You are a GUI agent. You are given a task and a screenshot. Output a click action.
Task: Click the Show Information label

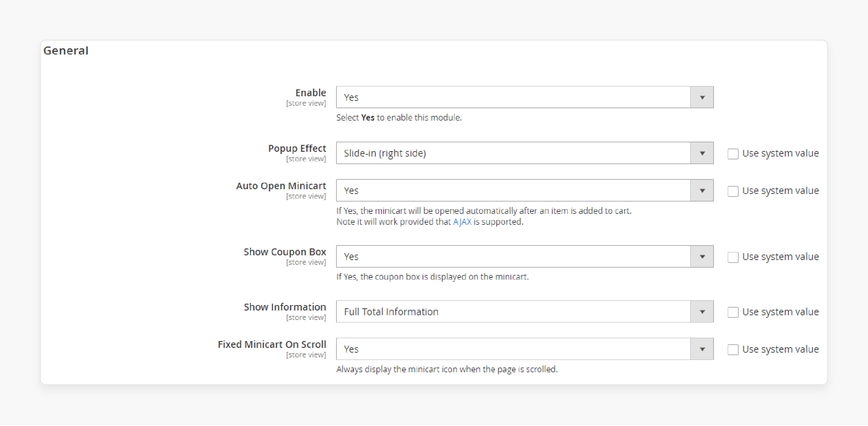[285, 307]
